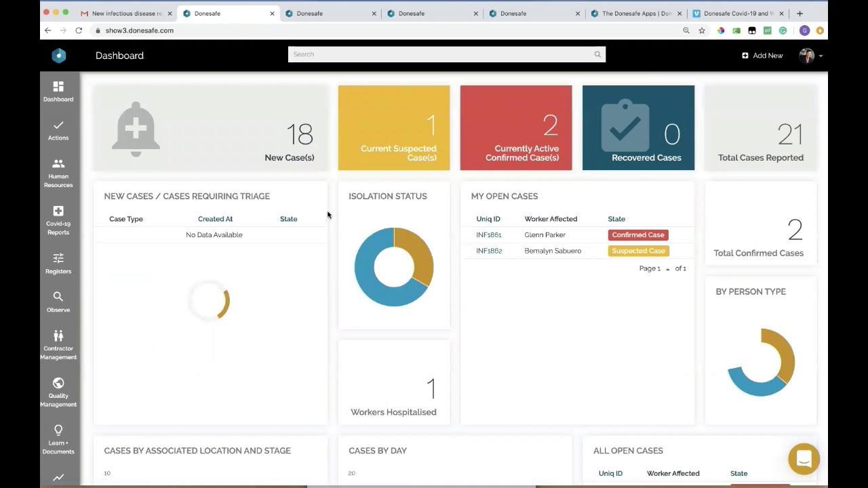Open the Current Suspected Case(s) yellow card

(x=394, y=127)
